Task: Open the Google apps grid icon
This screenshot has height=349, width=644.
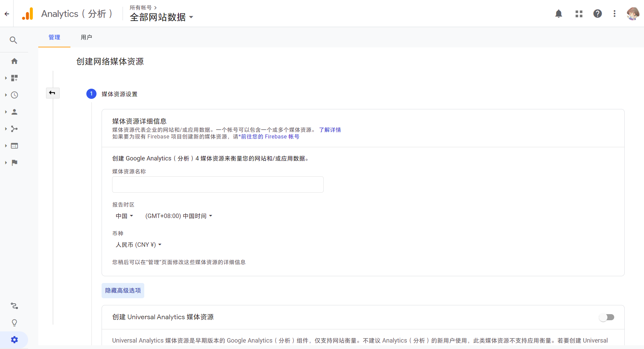Action: pyautogui.click(x=579, y=14)
